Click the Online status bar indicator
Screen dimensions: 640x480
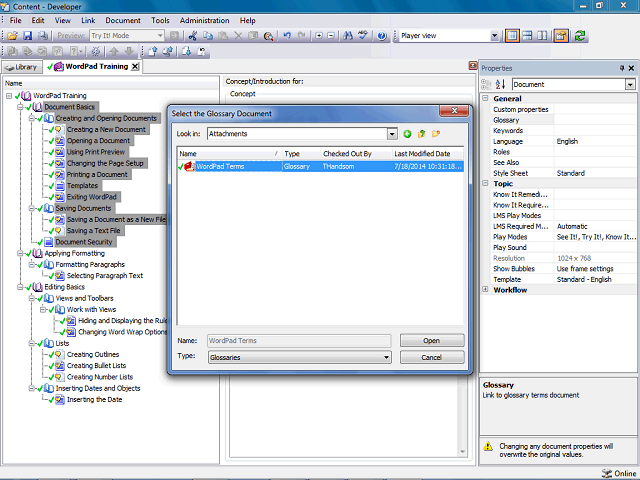(x=620, y=473)
